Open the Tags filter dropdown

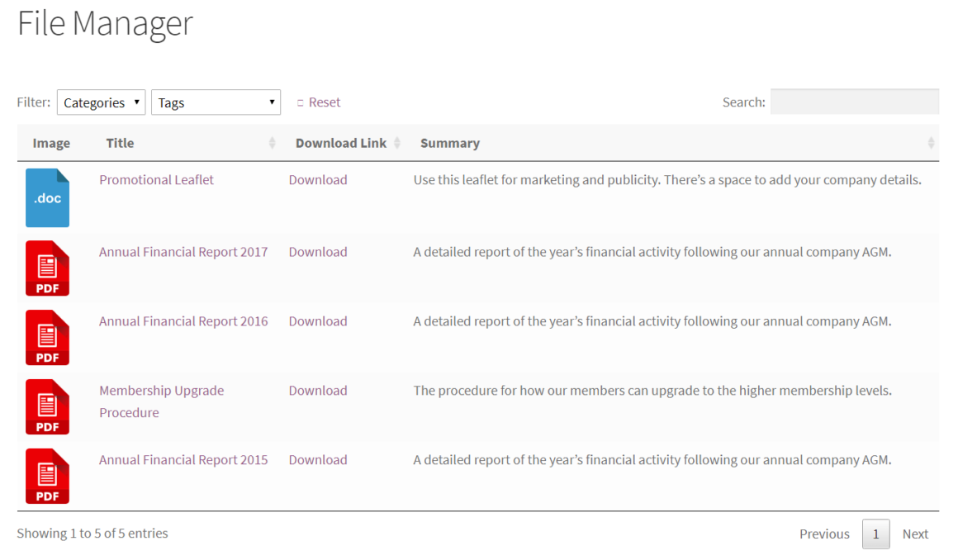click(x=216, y=102)
